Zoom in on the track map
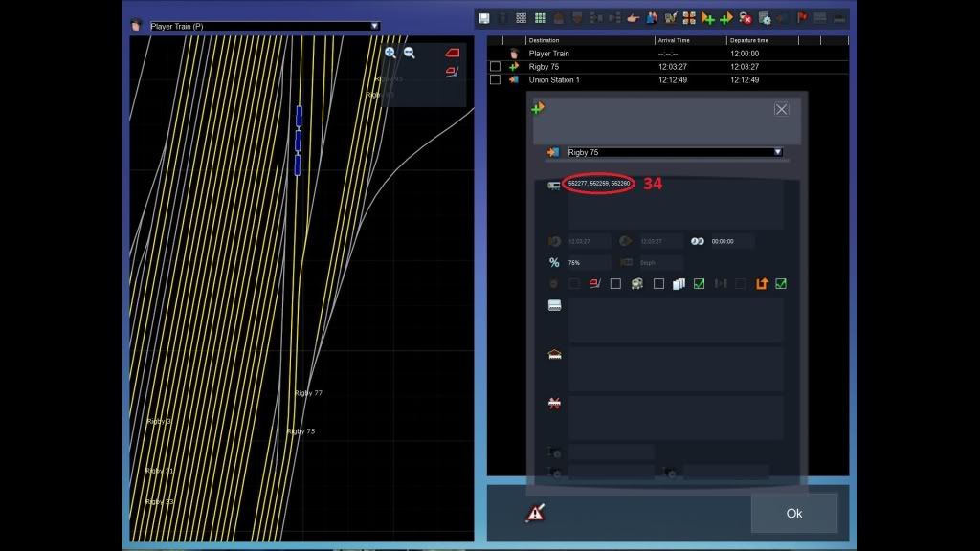This screenshot has height=551, width=980. point(390,53)
